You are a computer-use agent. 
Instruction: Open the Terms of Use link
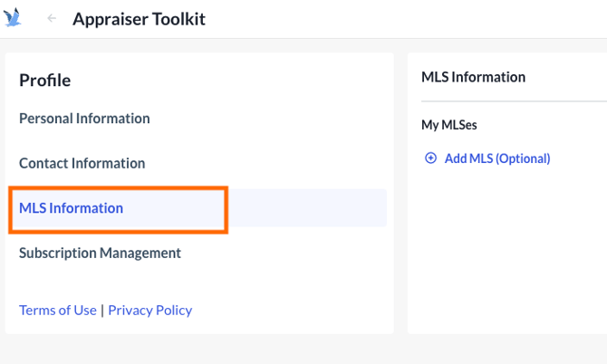pos(57,310)
